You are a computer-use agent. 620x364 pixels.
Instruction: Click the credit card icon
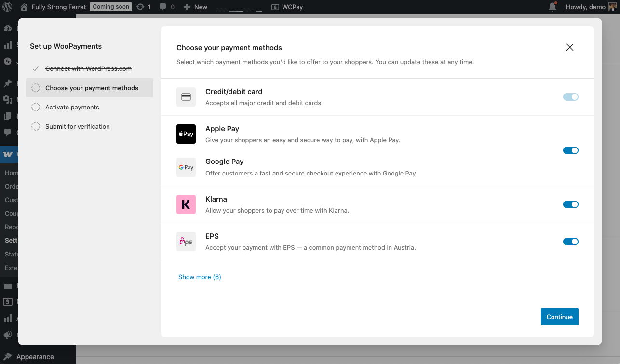[x=186, y=97]
